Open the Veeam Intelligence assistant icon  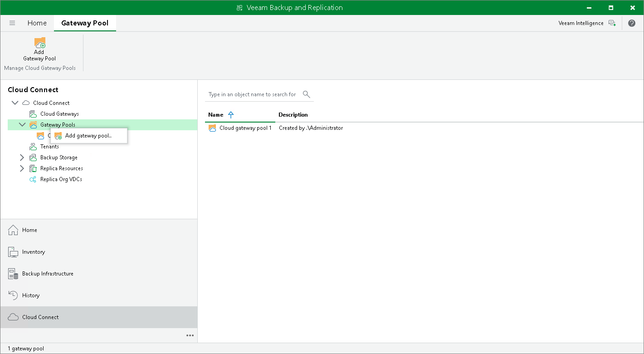pos(612,23)
